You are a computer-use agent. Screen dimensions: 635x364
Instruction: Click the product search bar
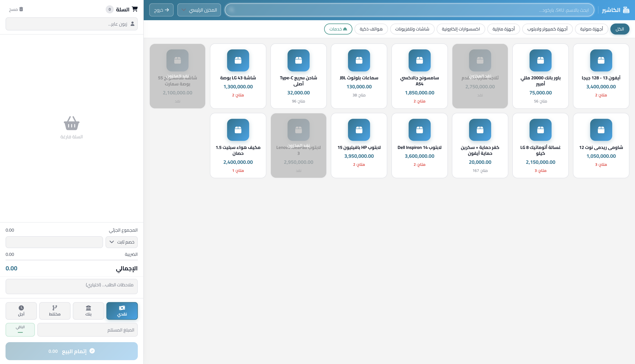409,10
